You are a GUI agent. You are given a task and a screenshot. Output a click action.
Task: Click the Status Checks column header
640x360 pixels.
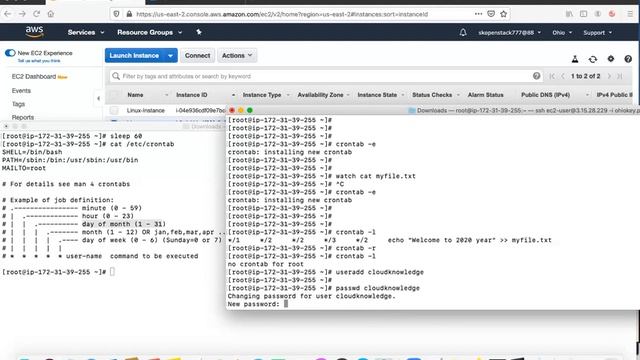(x=432, y=95)
